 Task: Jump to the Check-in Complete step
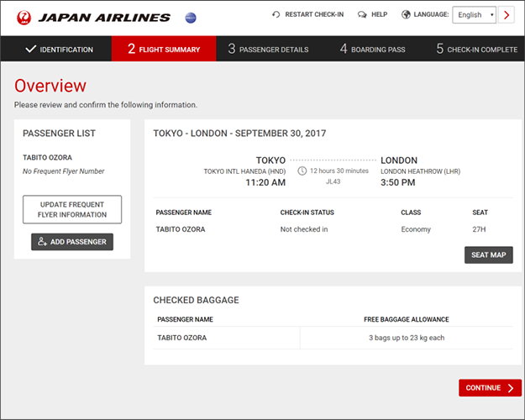coord(476,49)
